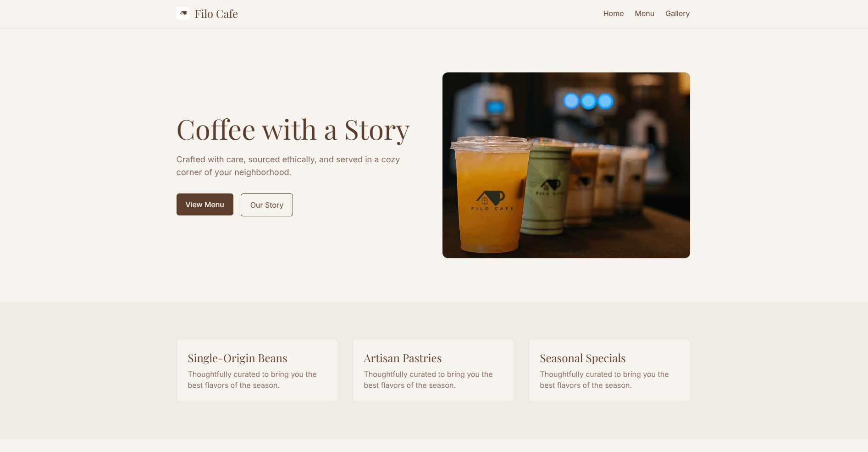Click the description under Single-Origin Beans
Image resolution: width=868 pixels, height=452 pixels.
pyautogui.click(x=252, y=380)
